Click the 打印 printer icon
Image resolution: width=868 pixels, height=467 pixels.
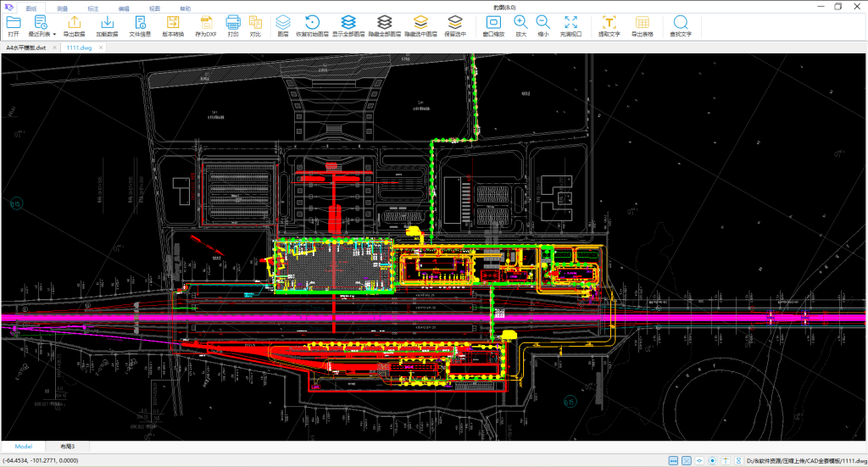tap(233, 23)
